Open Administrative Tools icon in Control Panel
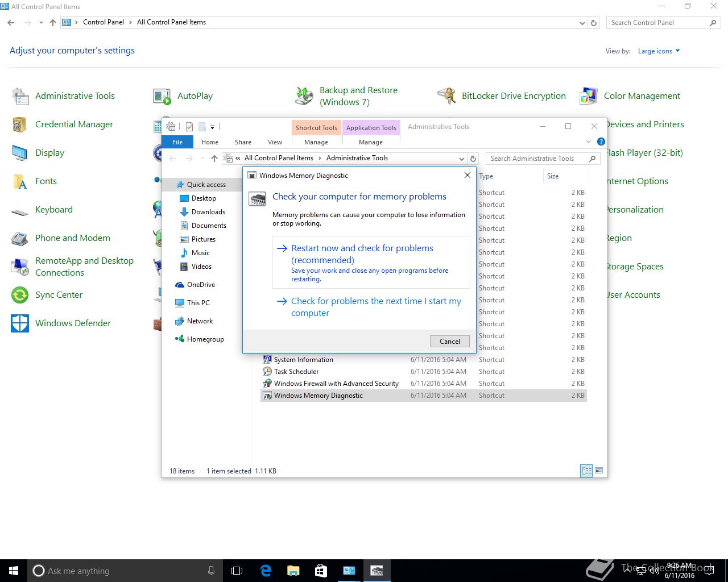Screen dimensions: 728x582 (x=20, y=96)
